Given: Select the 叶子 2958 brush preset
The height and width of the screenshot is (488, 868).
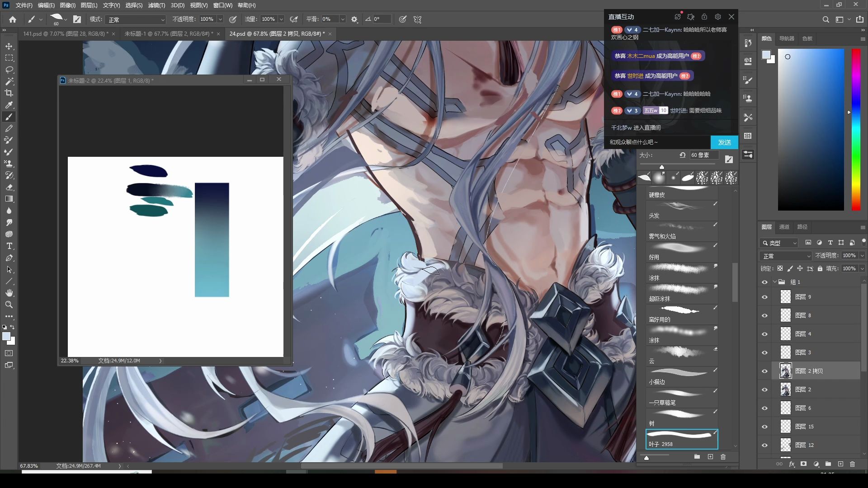Looking at the screenshot, I should click(682, 439).
